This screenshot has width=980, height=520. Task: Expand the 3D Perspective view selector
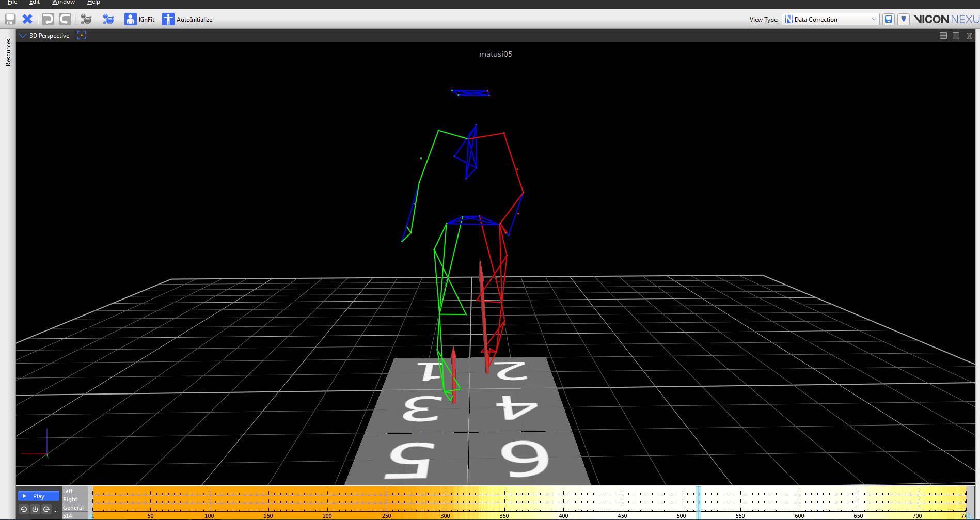pyautogui.click(x=23, y=36)
